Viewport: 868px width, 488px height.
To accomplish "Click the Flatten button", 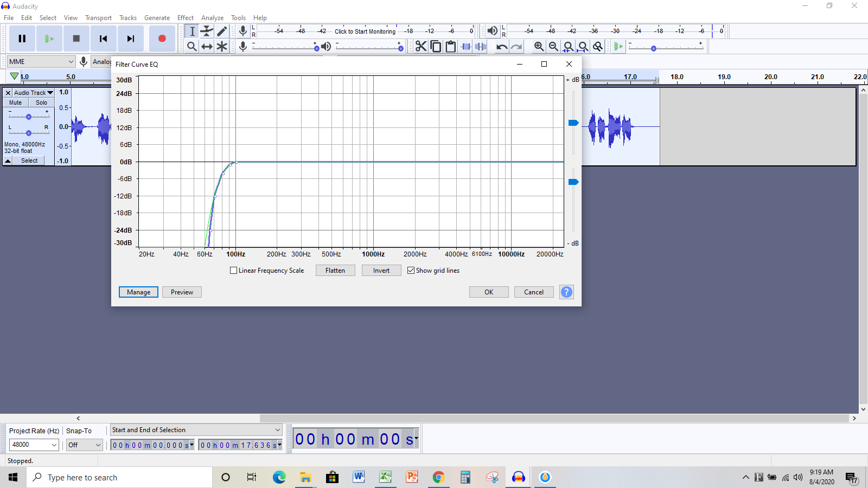I will point(335,271).
